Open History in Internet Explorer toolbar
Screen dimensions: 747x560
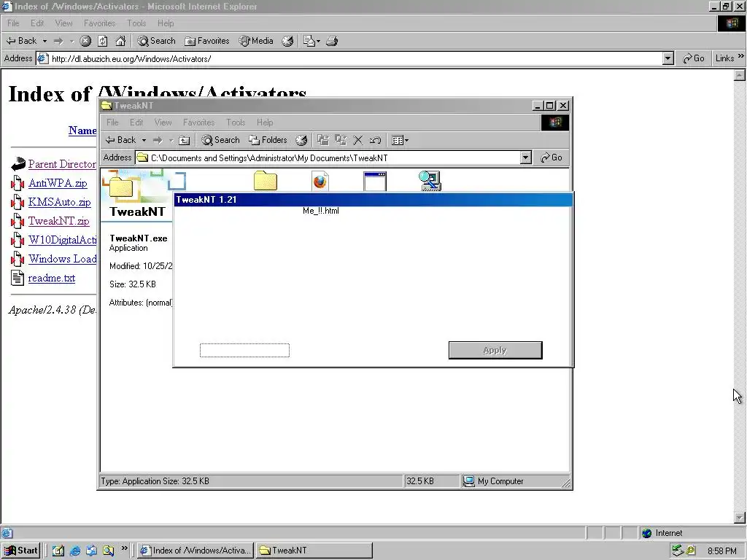point(287,41)
